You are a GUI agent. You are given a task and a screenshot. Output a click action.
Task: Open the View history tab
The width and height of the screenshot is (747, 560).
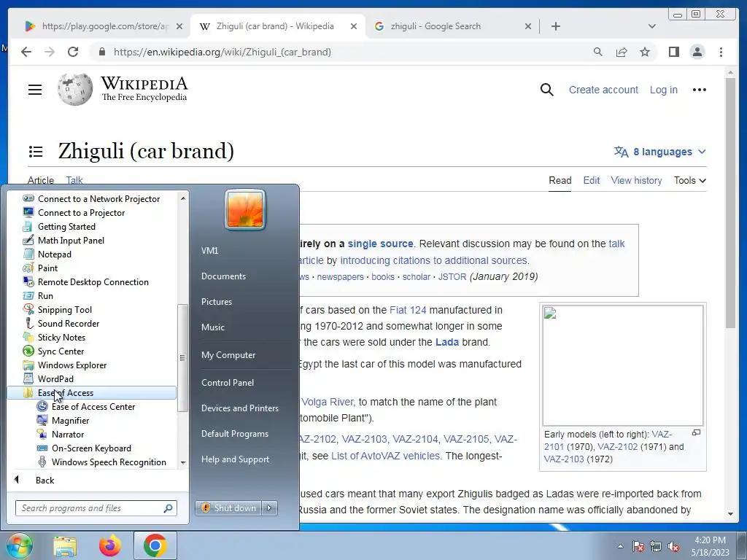(x=636, y=181)
